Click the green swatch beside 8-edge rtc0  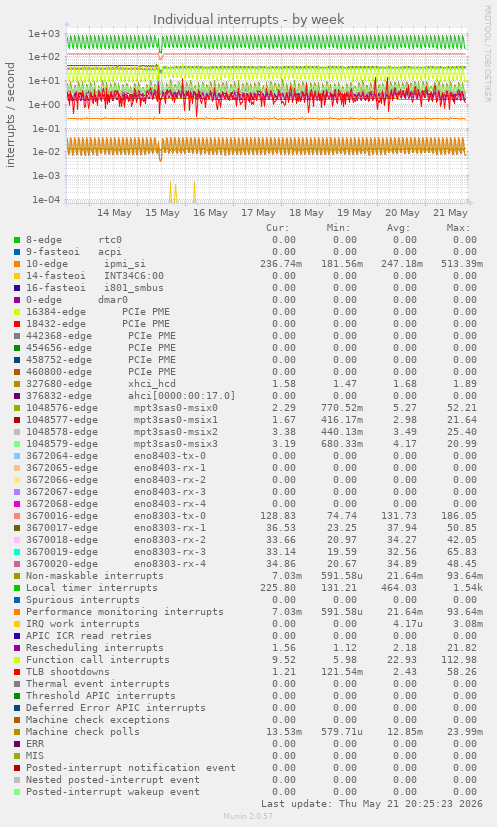pos(17,240)
